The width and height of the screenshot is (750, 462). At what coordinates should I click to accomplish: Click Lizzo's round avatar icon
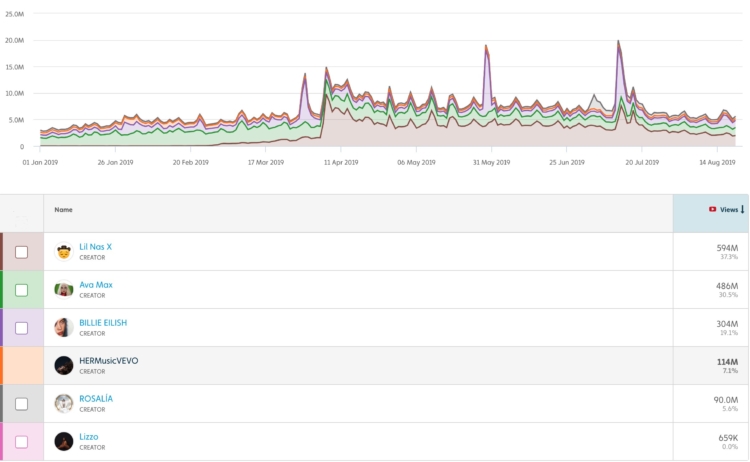[x=64, y=441]
